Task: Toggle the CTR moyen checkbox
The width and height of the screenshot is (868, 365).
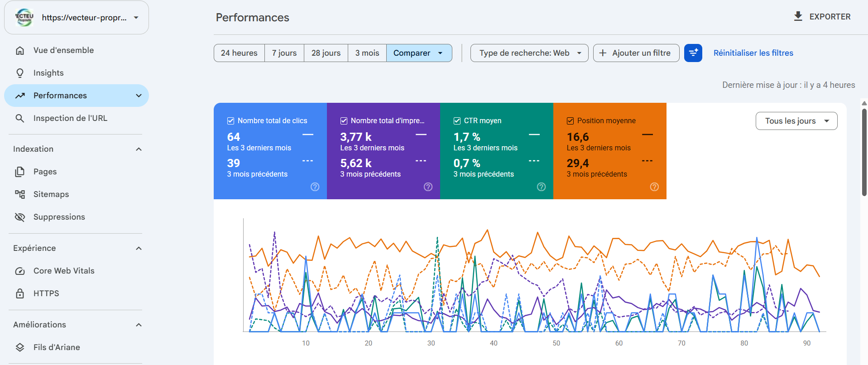Action: coord(457,121)
